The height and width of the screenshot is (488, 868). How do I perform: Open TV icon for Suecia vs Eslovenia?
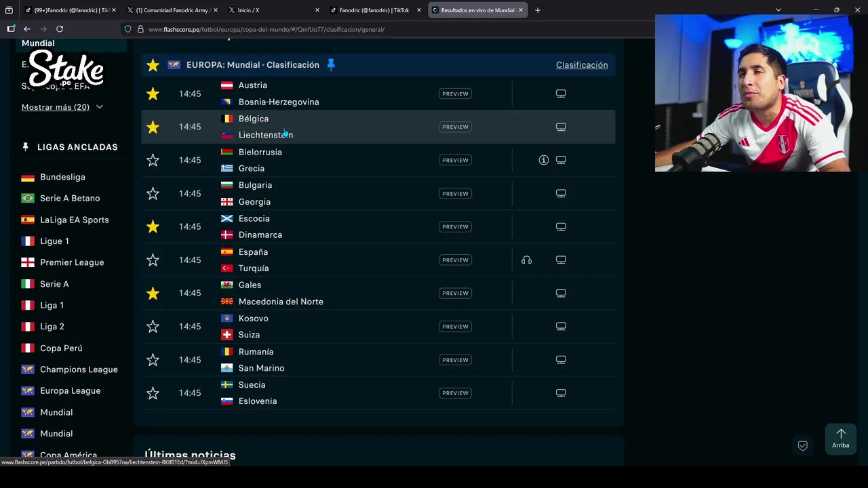point(561,392)
